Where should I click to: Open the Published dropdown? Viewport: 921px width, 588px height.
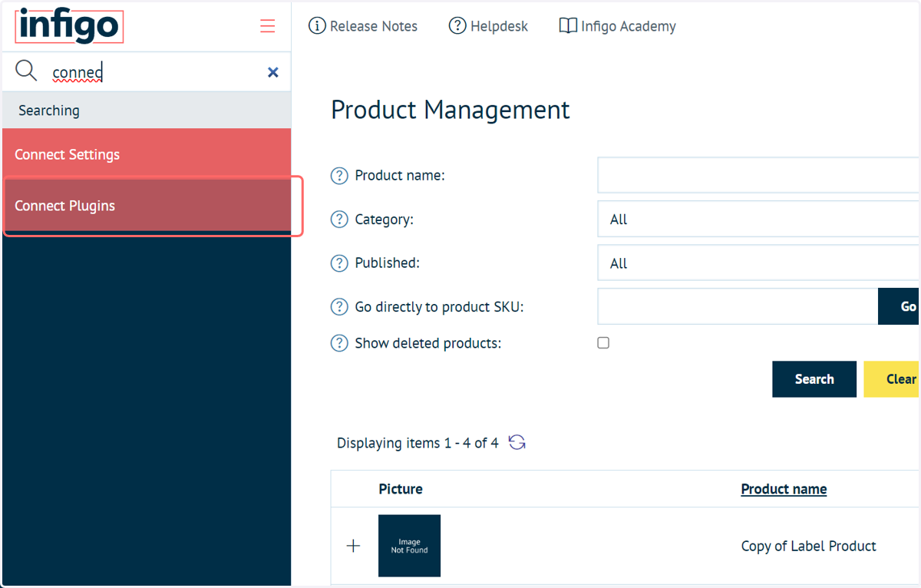[x=758, y=263]
